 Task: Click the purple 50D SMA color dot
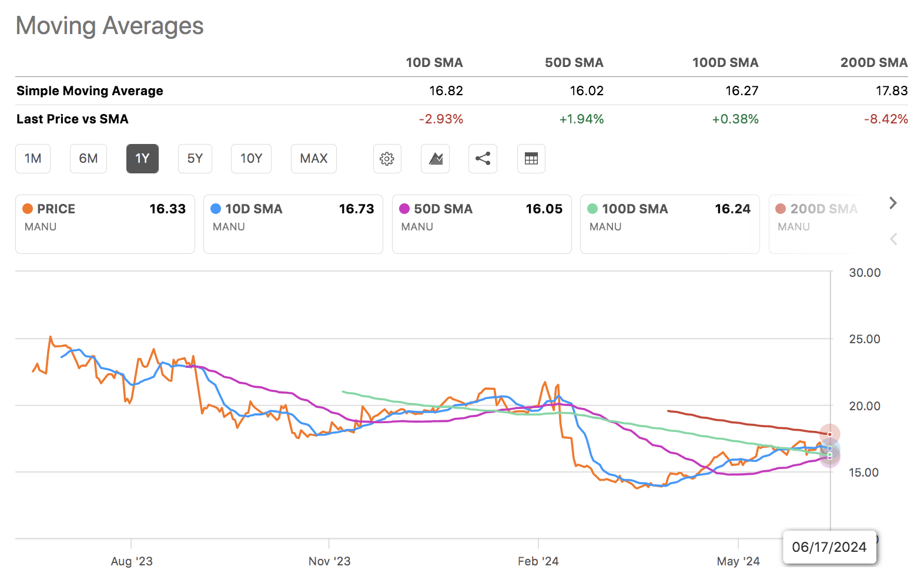[x=404, y=209]
